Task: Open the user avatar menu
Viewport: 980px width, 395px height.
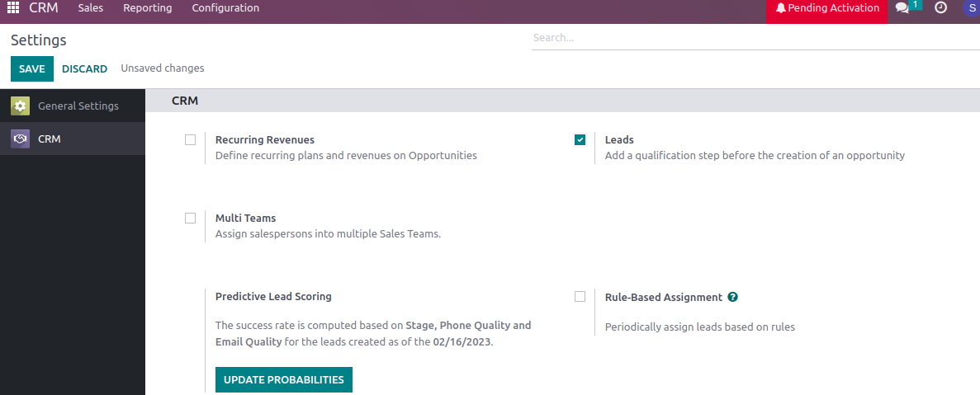Action: 970,8
